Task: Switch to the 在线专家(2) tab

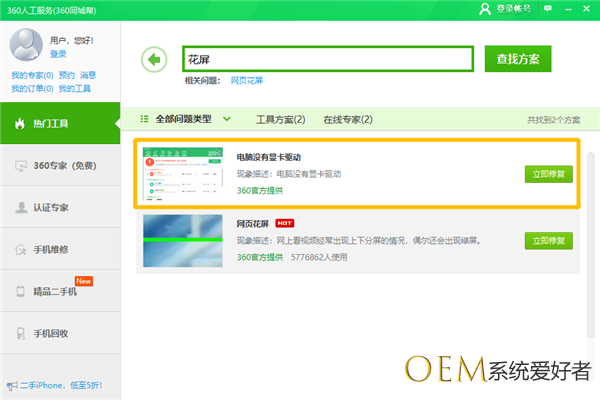Action: [x=347, y=119]
